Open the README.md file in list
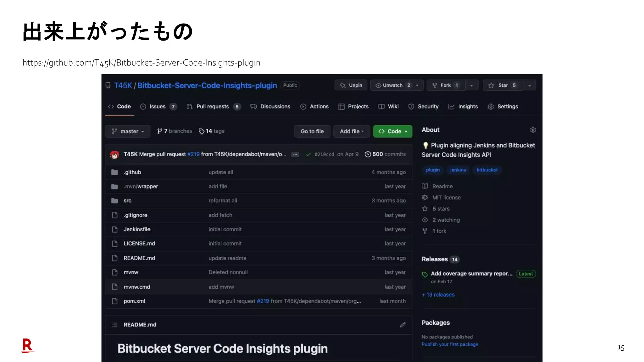 (x=139, y=258)
